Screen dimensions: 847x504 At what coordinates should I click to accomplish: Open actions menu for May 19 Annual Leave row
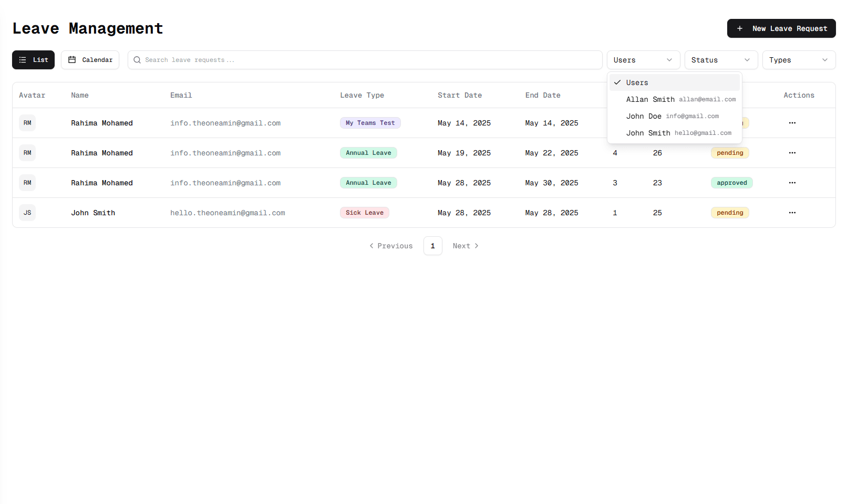tap(792, 153)
